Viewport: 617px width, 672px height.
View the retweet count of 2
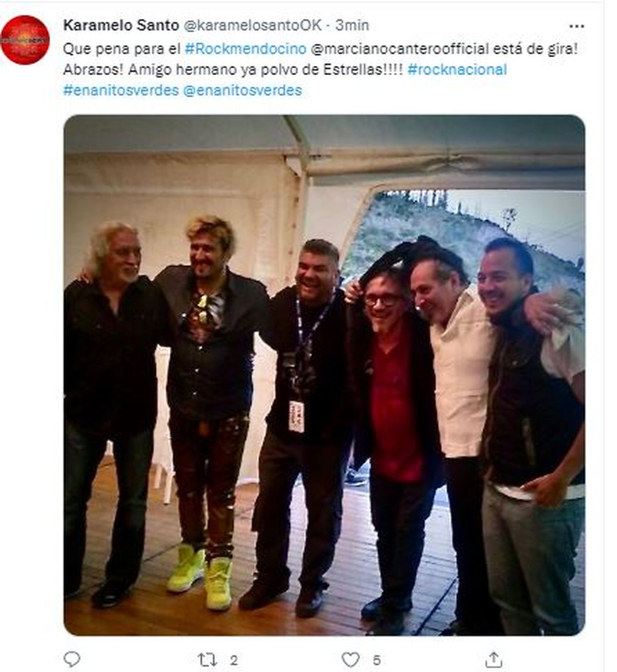coord(234,660)
